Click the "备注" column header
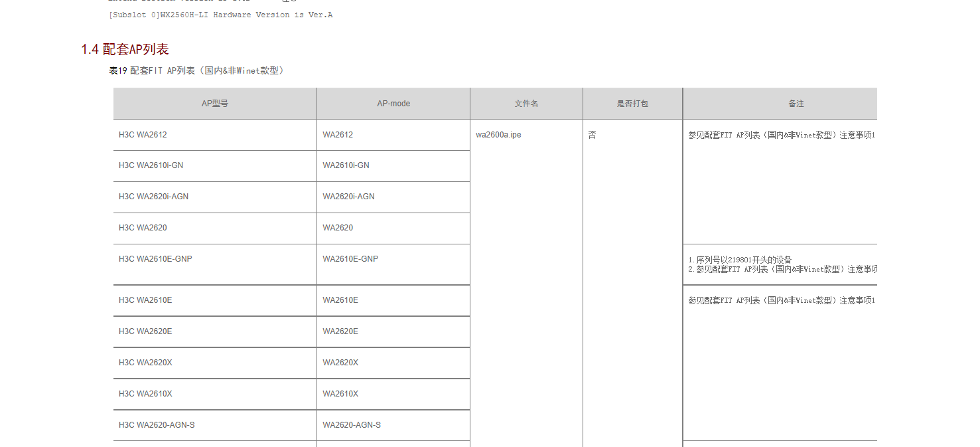The height and width of the screenshot is (447, 980). click(780, 104)
